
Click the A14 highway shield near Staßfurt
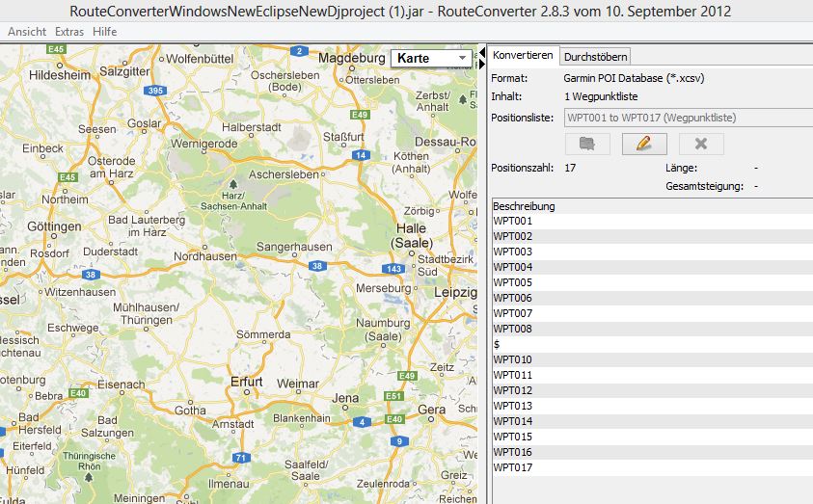point(360,154)
